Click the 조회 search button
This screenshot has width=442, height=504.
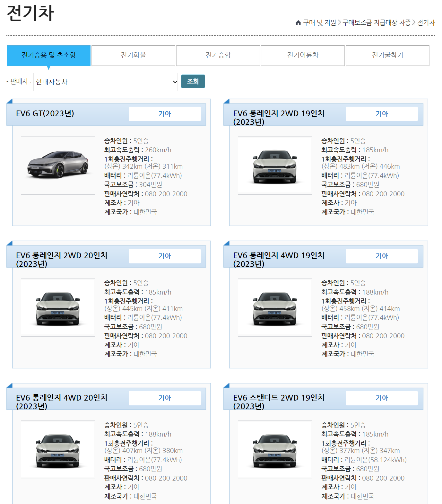click(x=193, y=81)
